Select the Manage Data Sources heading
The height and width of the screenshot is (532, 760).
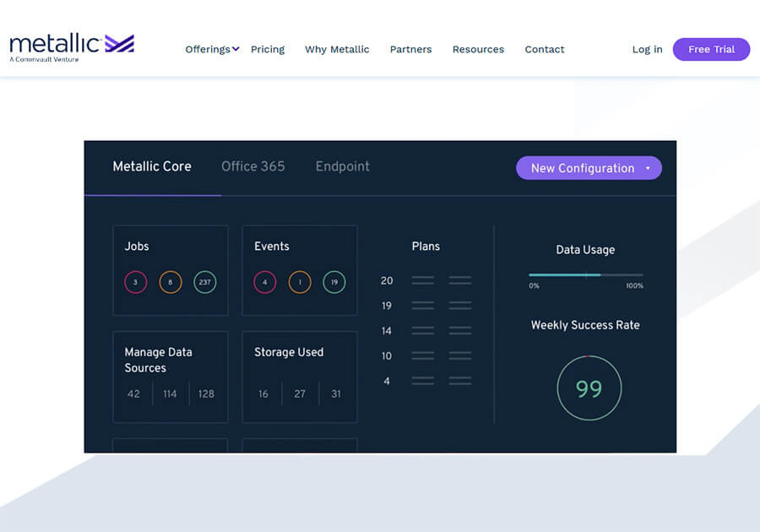click(x=158, y=360)
